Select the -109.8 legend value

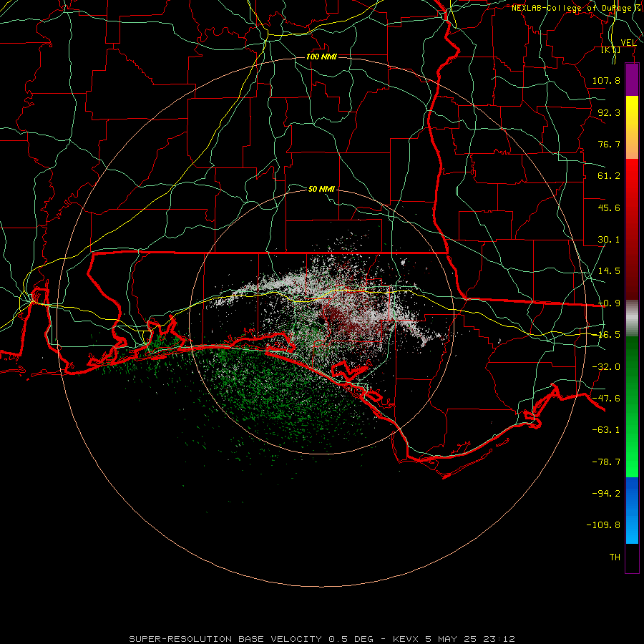pyautogui.click(x=603, y=525)
